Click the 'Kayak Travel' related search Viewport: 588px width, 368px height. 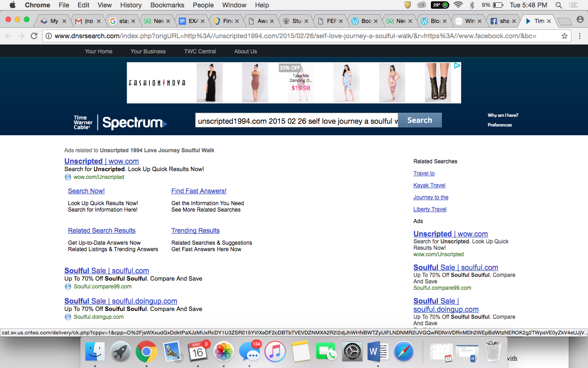430,185
